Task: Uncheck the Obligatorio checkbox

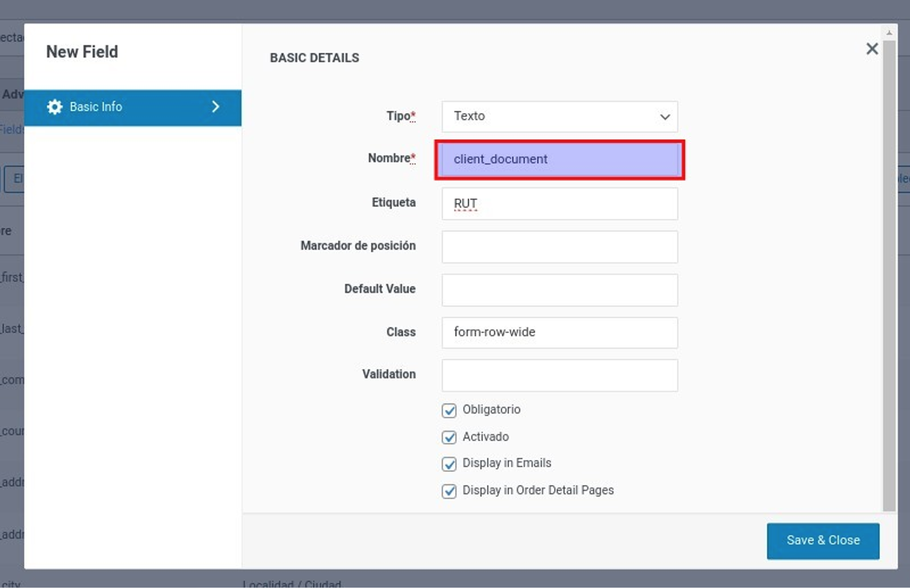Action: 448,410
